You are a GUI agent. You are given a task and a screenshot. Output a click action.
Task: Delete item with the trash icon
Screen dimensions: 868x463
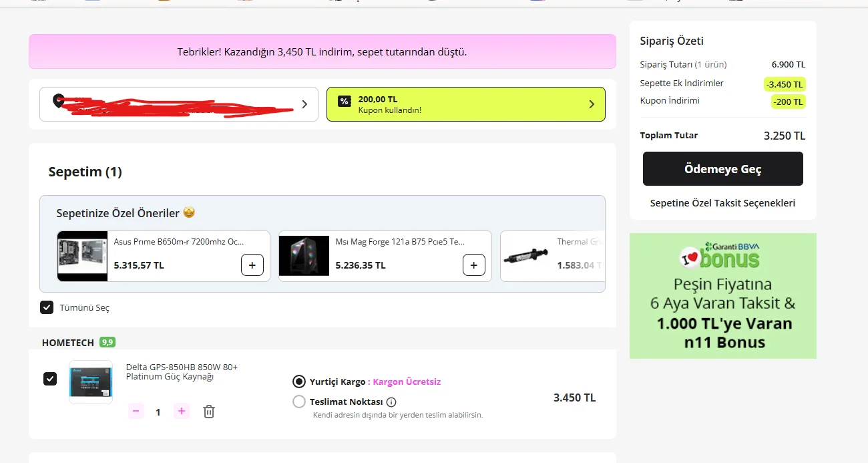pos(209,412)
